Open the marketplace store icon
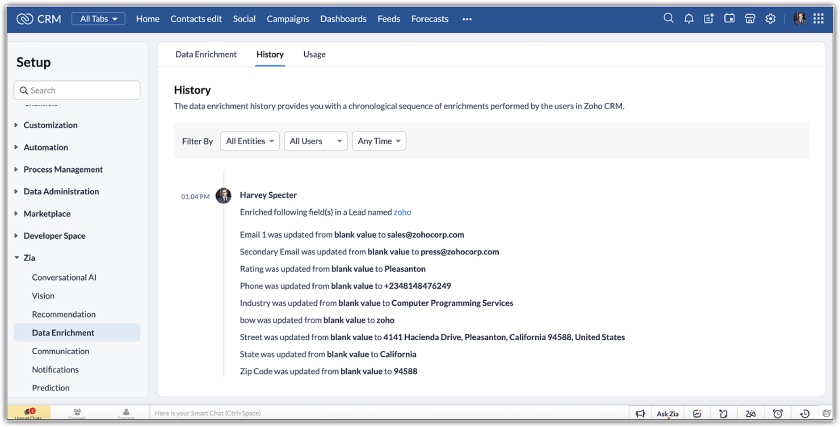This screenshot has height=427, width=840. 749,19
